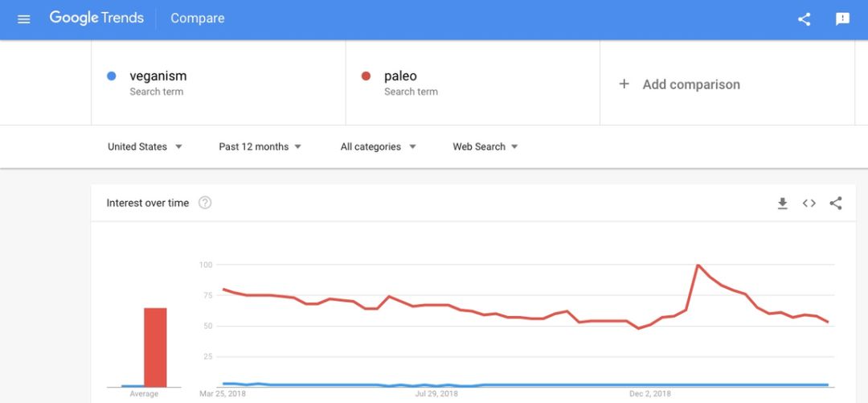The image size is (868, 403).
Task: Open help for Interest over time
Action: (x=205, y=203)
